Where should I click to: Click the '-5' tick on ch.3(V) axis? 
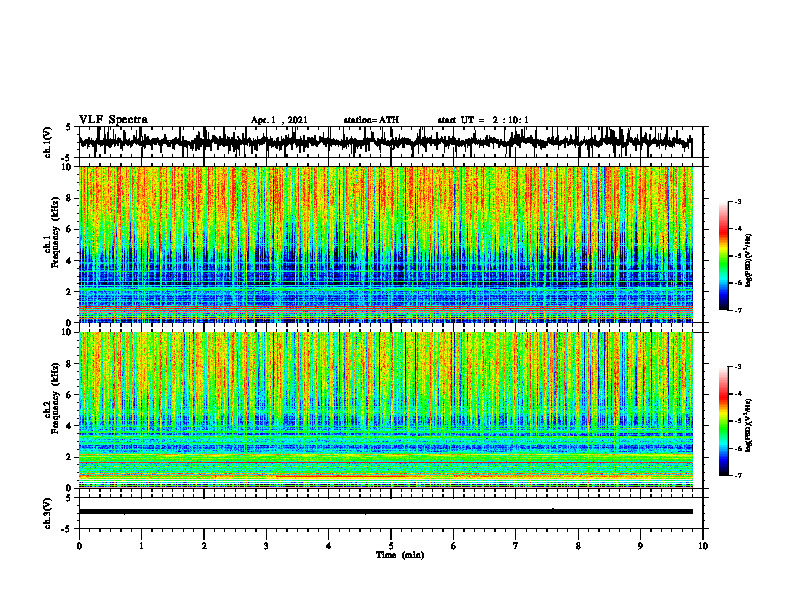[67, 529]
